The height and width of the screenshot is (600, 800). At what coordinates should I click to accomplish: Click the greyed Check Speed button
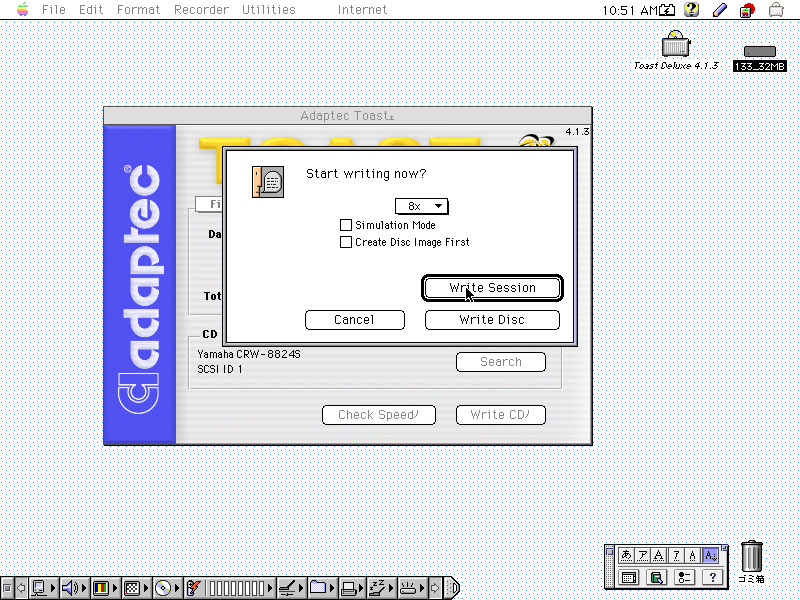click(x=379, y=415)
